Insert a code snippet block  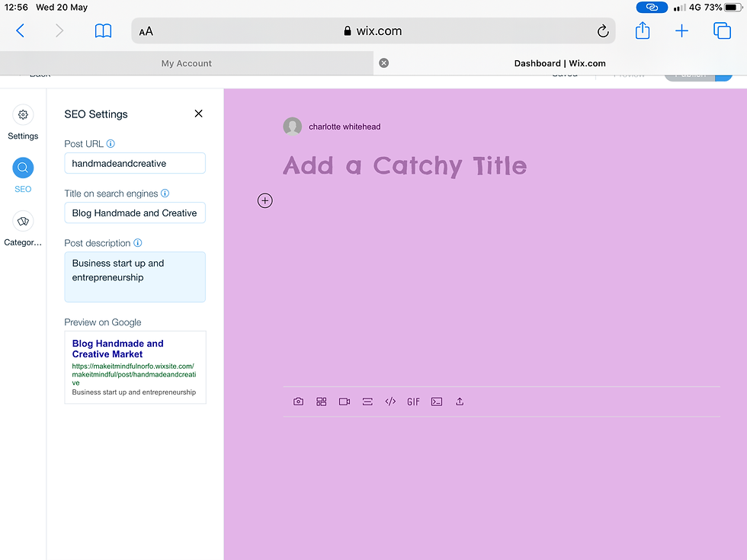pyautogui.click(x=436, y=402)
